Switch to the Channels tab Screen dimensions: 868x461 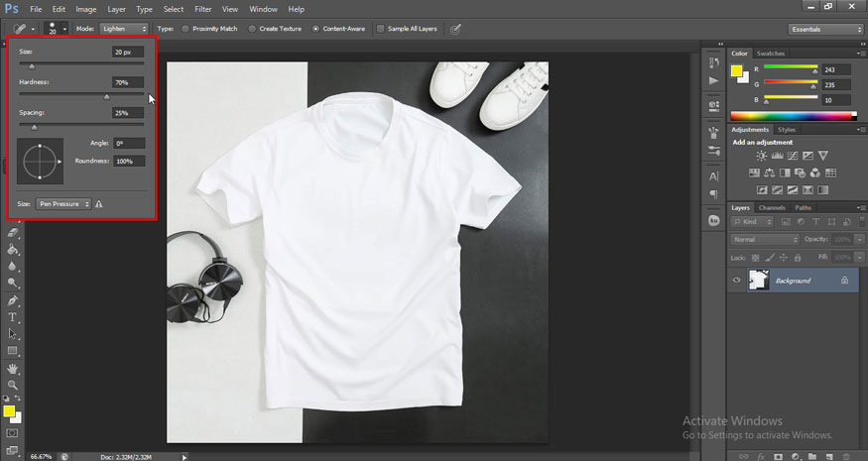(x=772, y=207)
